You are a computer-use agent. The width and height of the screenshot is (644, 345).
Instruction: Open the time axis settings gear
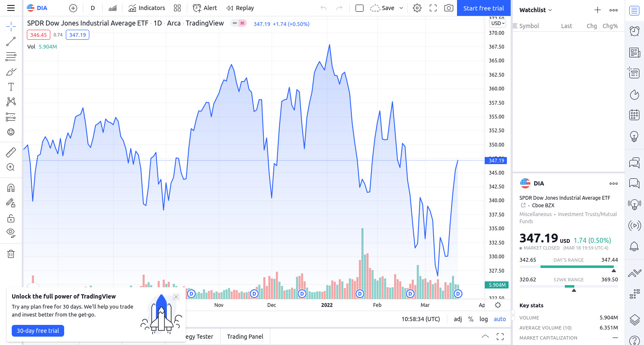[x=498, y=305]
